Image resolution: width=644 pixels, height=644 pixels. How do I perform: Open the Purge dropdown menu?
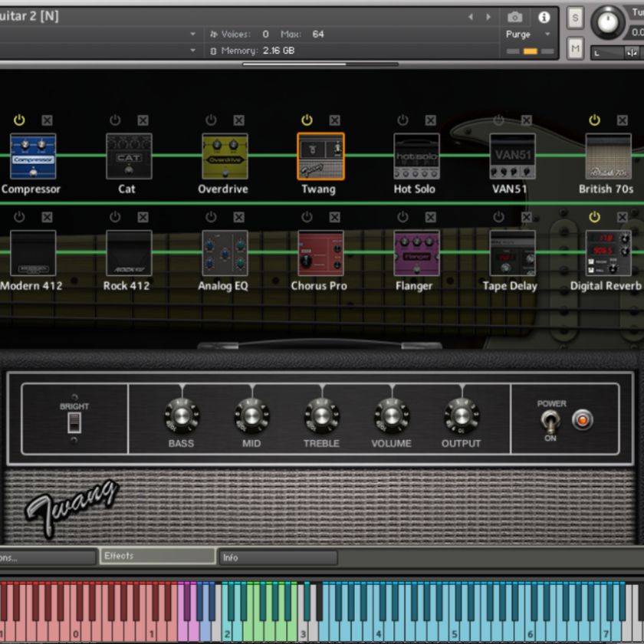coord(528,34)
